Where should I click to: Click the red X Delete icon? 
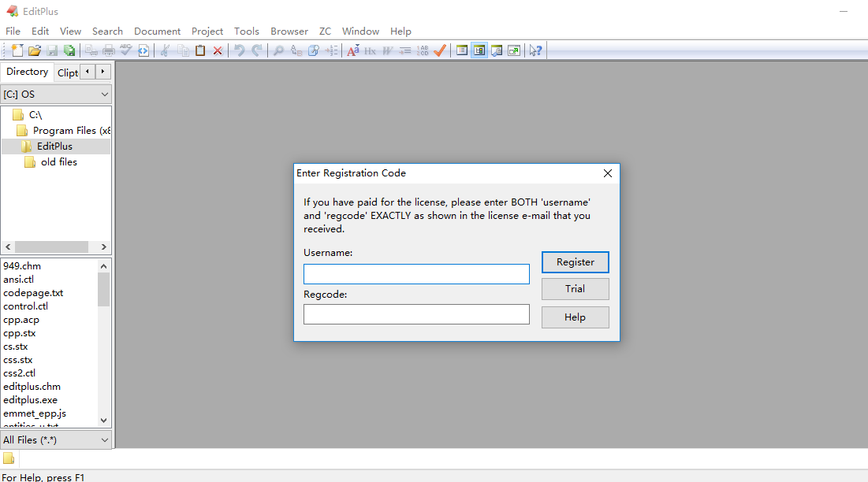point(218,50)
